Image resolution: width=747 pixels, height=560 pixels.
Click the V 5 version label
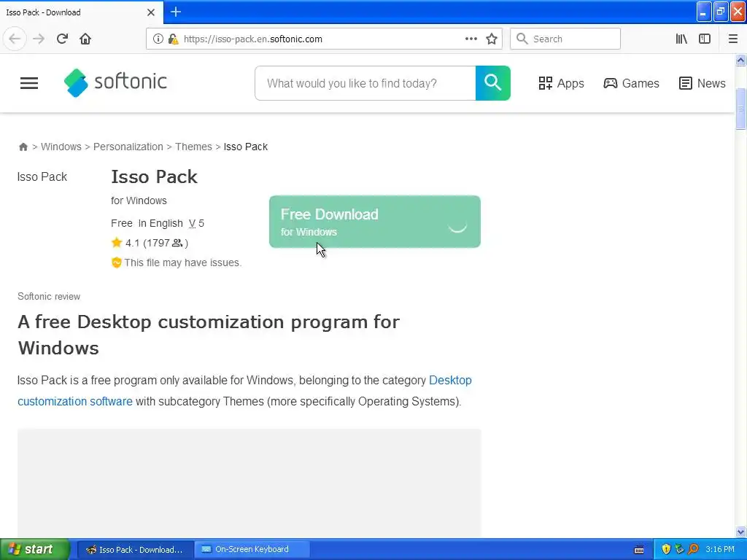point(196,223)
